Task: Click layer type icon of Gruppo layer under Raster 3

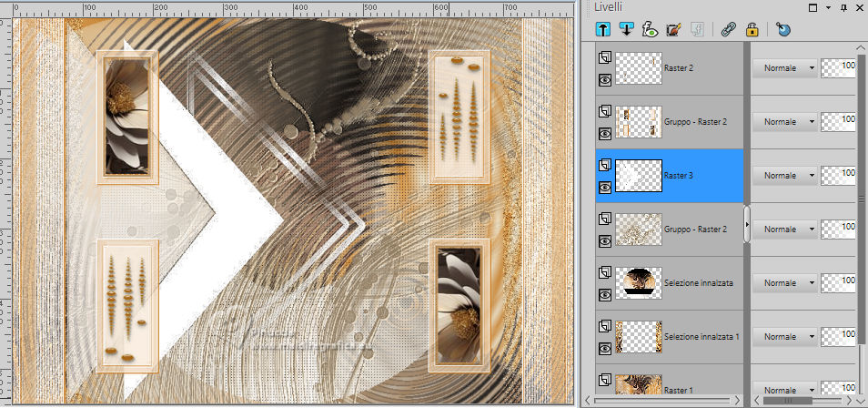Action: (x=605, y=219)
